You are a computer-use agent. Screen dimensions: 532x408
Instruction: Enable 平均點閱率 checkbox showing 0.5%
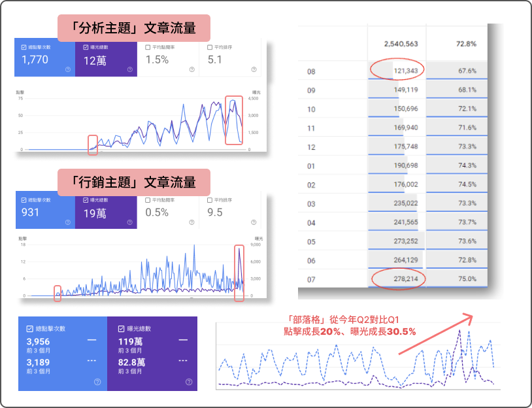click(x=148, y=200)
